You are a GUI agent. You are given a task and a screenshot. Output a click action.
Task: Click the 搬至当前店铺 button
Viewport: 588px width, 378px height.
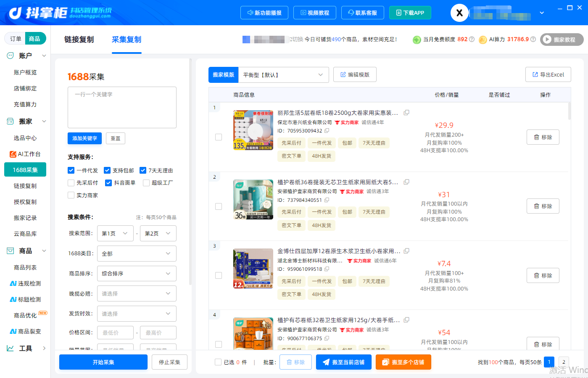(x=344, y=362)
